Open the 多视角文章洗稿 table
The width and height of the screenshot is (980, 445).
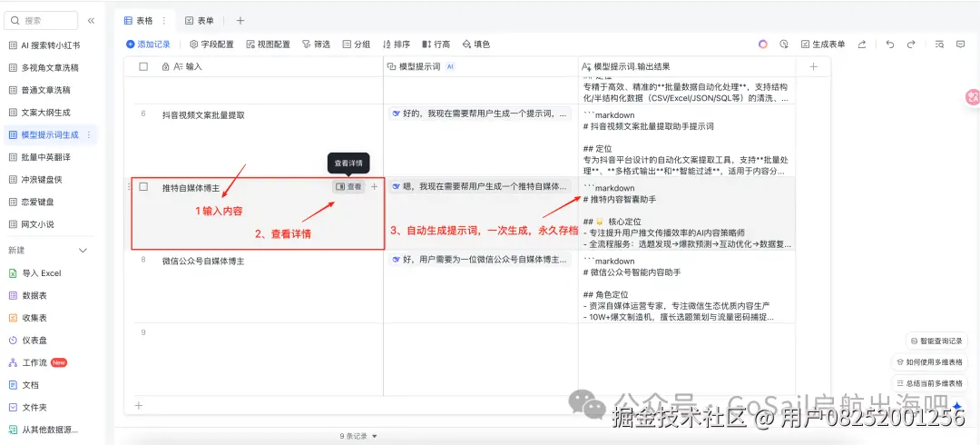(x=50, y=67)
